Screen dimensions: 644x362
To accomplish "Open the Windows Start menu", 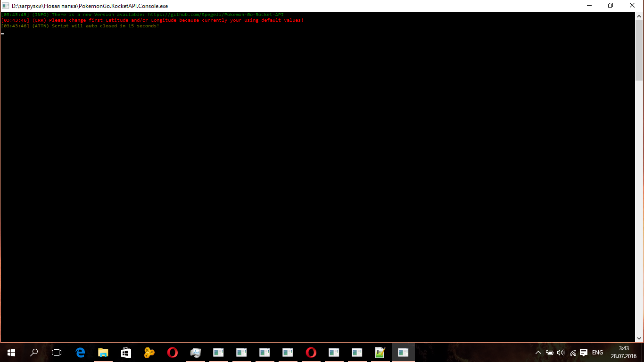I will 11,352.
